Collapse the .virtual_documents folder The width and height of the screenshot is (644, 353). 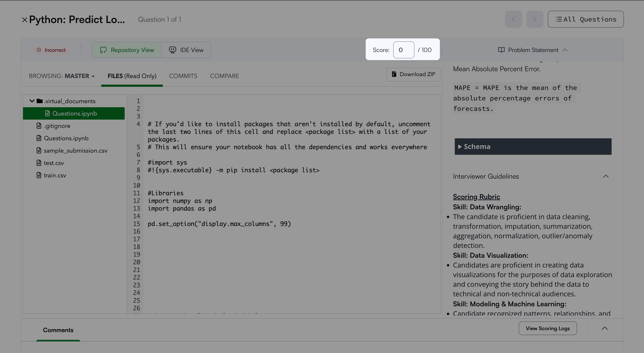click(32, 101)
